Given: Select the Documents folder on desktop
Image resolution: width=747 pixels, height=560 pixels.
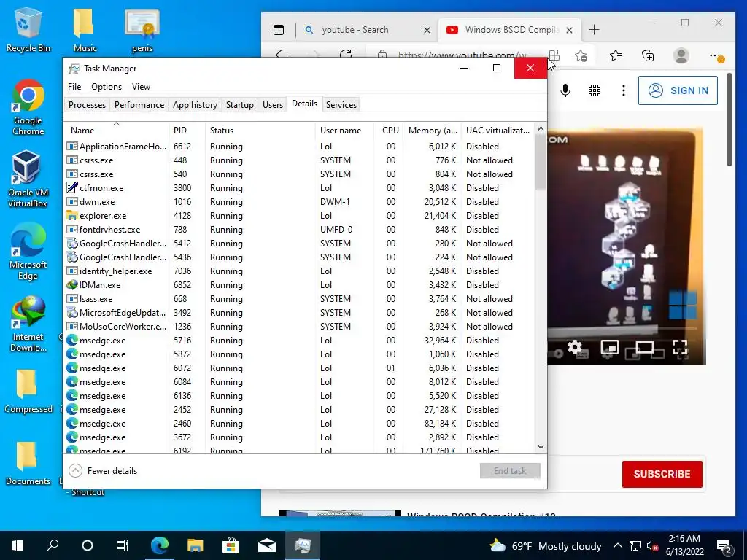Looking at the screenshot, I should 28,464.
